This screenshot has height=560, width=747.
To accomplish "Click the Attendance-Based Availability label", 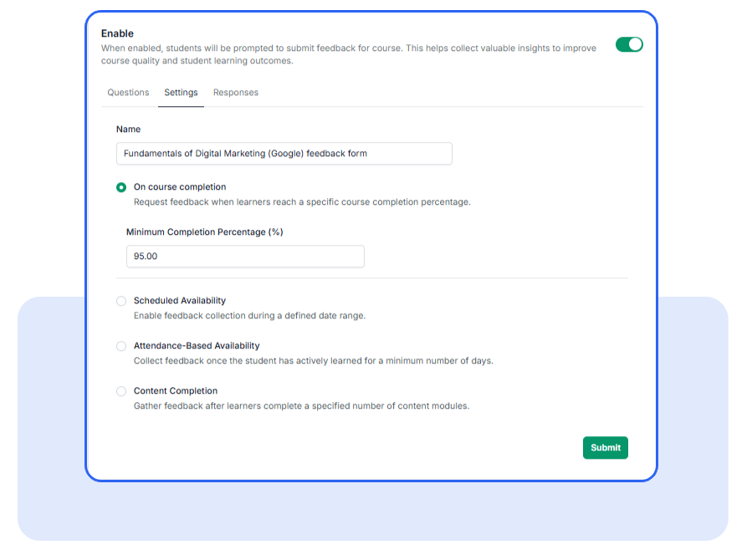I will (x=197, y=345).
